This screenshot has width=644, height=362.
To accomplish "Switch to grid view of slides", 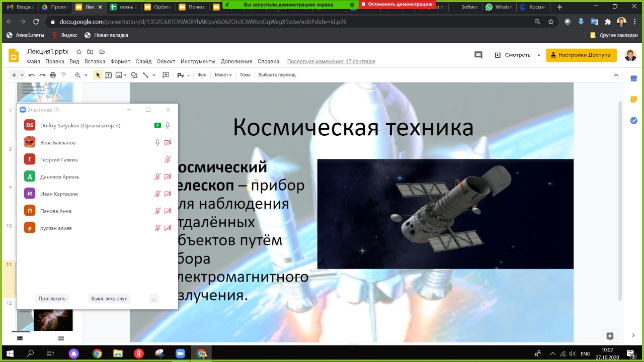I will coord(61,338).
